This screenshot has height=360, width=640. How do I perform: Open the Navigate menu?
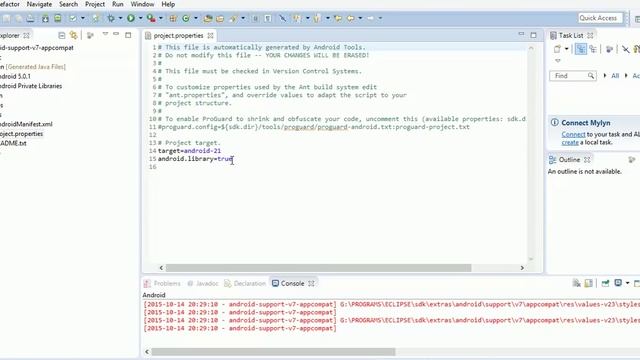tap(39, 4)
